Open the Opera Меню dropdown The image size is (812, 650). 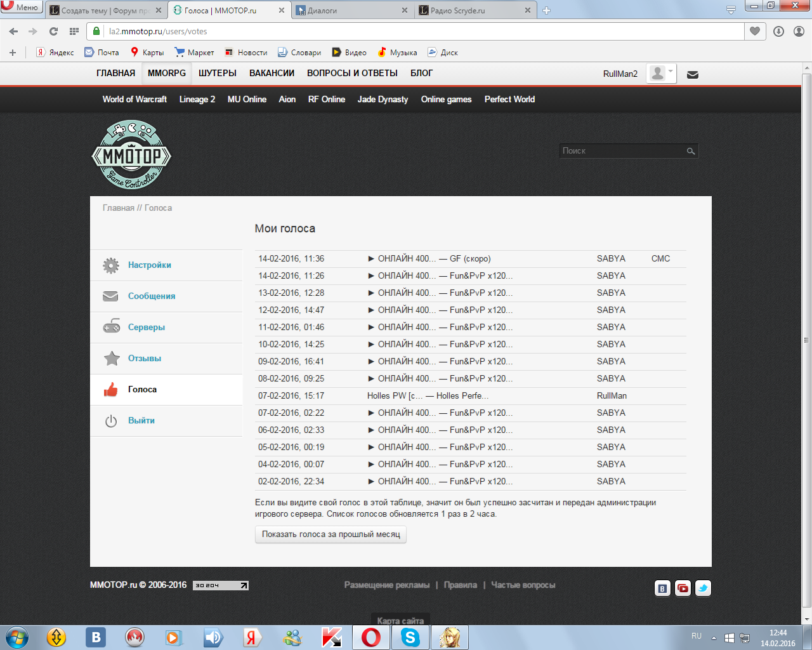pyautogui.click(x=22, y=8)
